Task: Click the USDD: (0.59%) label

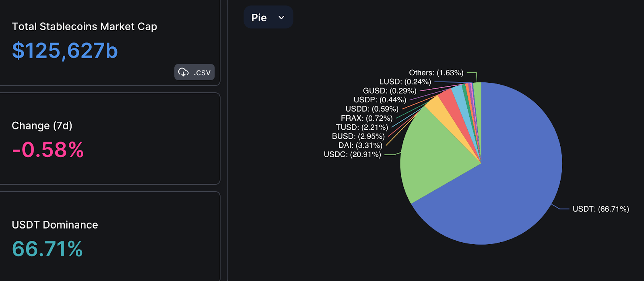Action: click(372, 109)
